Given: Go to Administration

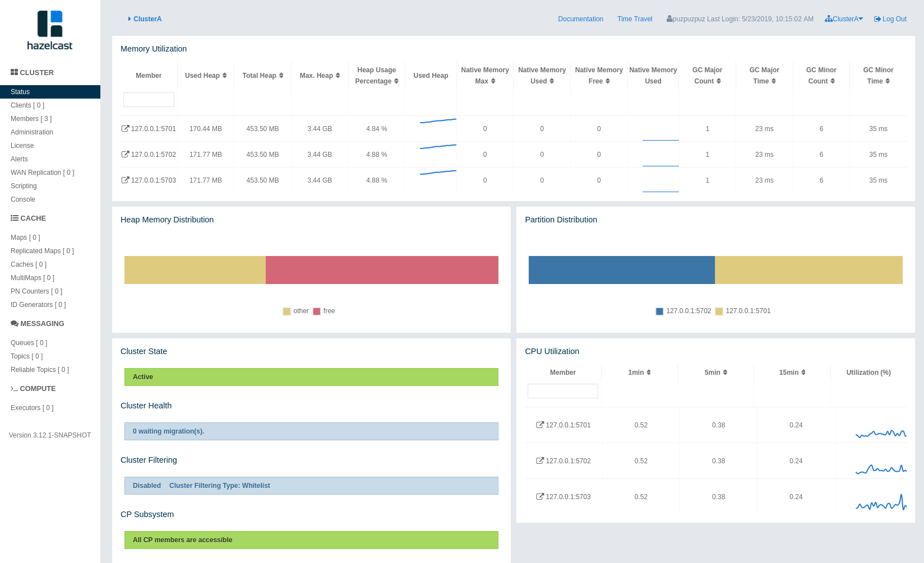Looking at the screenshot, I should tap(32, 132).
